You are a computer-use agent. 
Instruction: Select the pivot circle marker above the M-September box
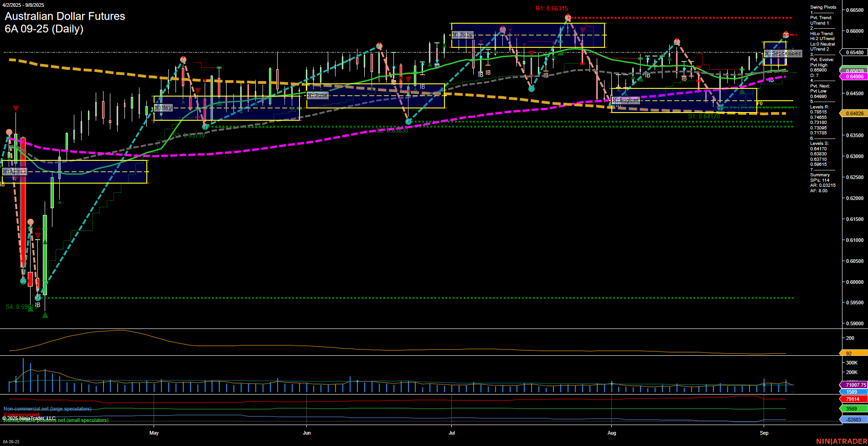pyautogui.click(x=785, y=35)
